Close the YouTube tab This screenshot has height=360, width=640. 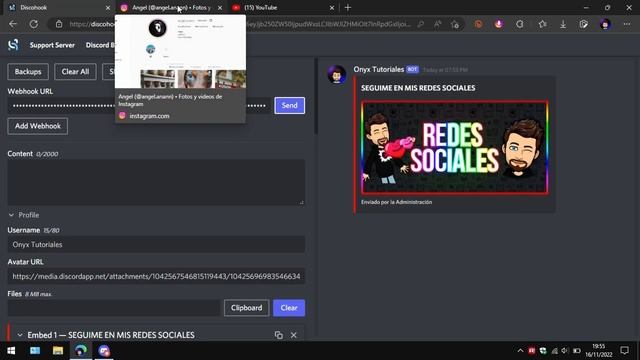[332, 8]
